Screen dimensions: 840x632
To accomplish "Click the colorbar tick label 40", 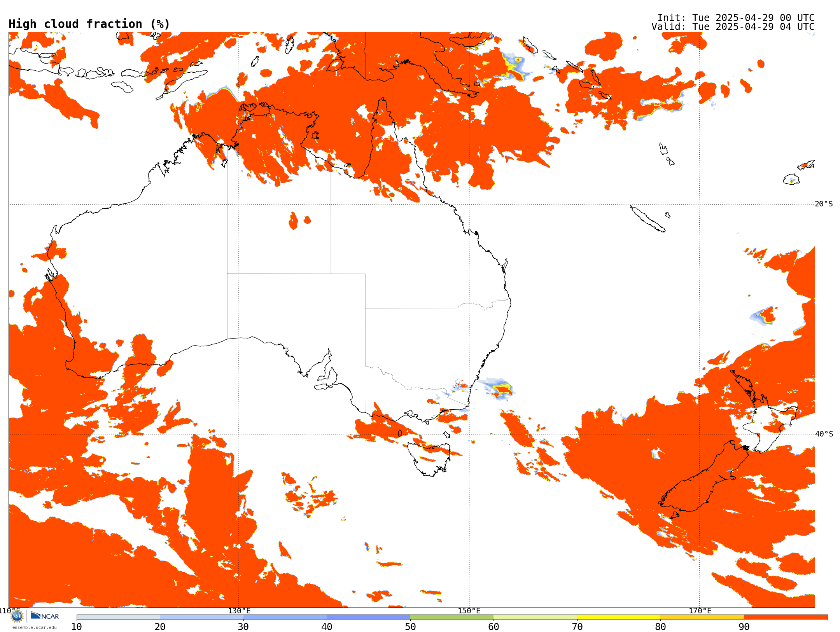I will (x=327, y=627).
